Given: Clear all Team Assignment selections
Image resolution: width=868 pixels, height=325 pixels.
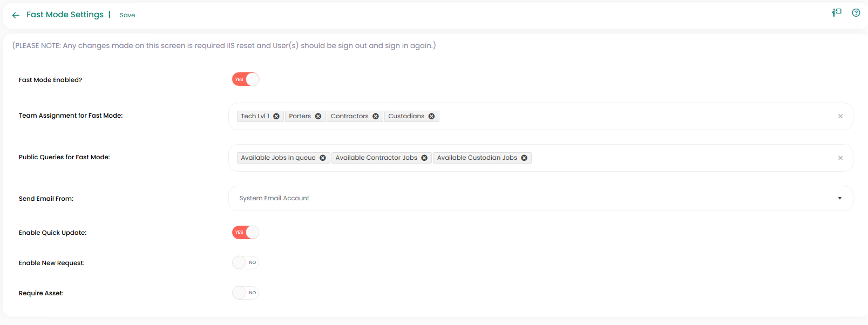Looking at the screenshot, I should pos(840,117).
